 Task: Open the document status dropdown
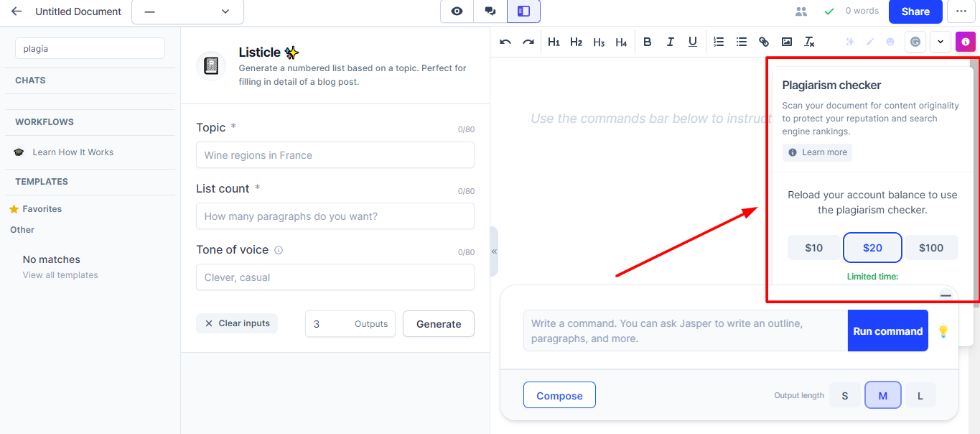[x=187, y=11]
